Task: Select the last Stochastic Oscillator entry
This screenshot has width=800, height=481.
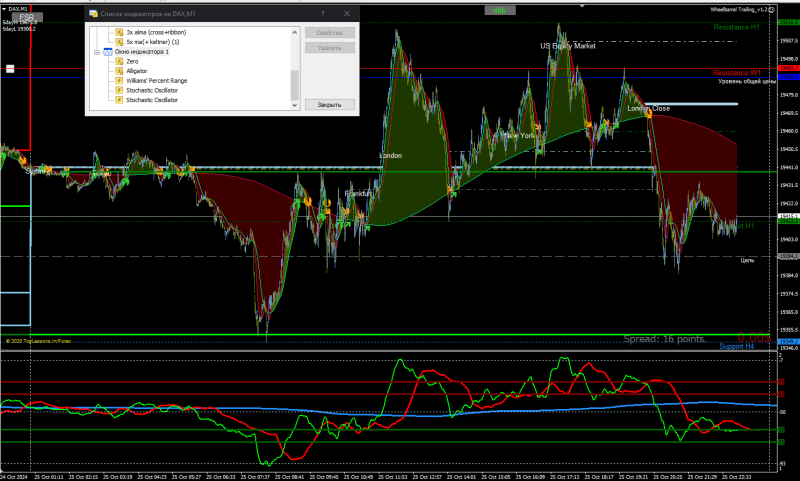Action: (152, 100)
